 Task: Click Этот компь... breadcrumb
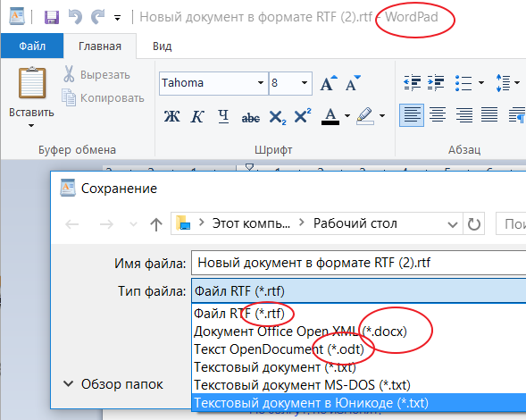(x=251, y=223)
